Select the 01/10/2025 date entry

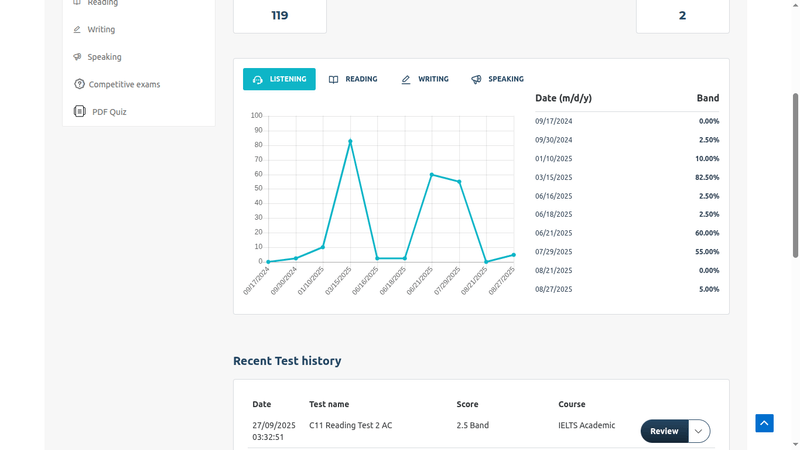click(x=554, y=159)
